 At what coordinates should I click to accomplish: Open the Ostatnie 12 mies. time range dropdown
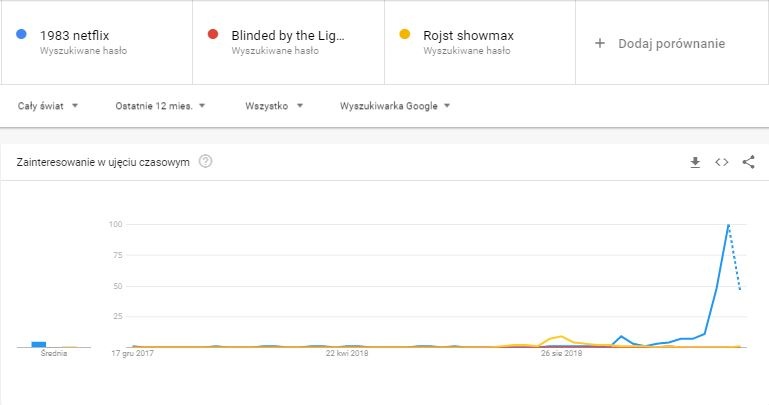(160, 106)
